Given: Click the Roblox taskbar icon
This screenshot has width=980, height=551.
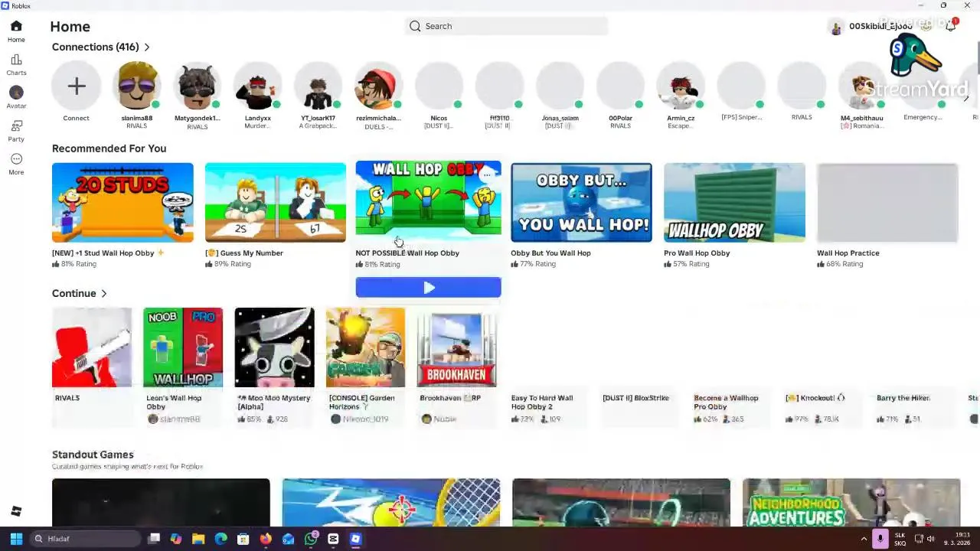Looking at the screenshot, I should pyautogui.click(x=356, y=539).
